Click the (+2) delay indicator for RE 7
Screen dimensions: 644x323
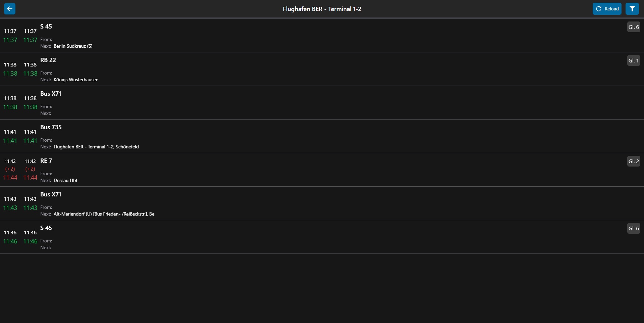(10, 169)
